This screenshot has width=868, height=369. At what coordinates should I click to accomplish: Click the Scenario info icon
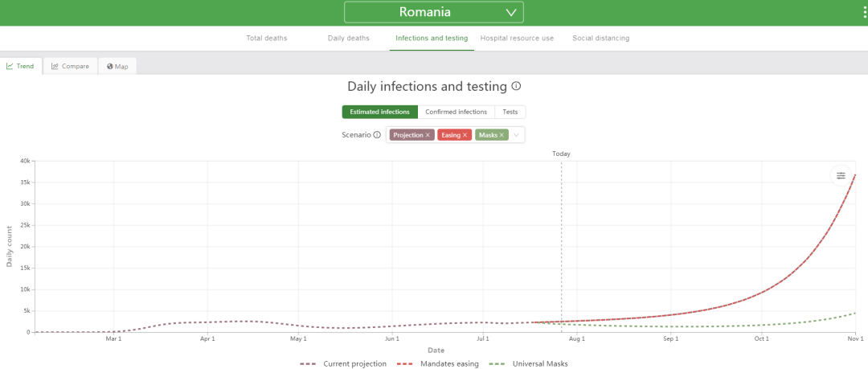point(377,134)
